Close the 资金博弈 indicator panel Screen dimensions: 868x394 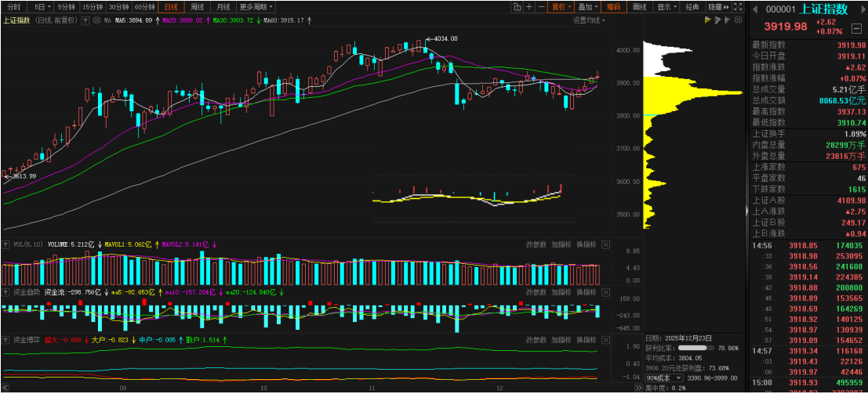pyautogui.click(x=605, y=340)
